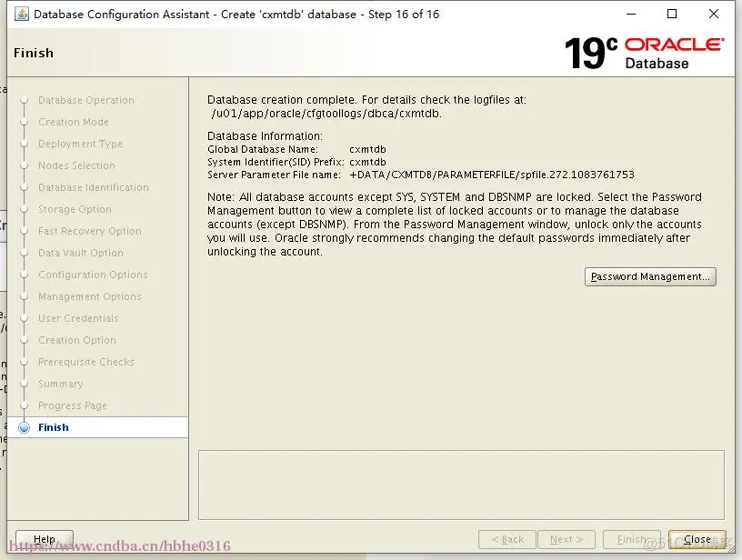Select the Nodes Selection step
This screenshot has width=742, height=560.
[x=76, y=165]
